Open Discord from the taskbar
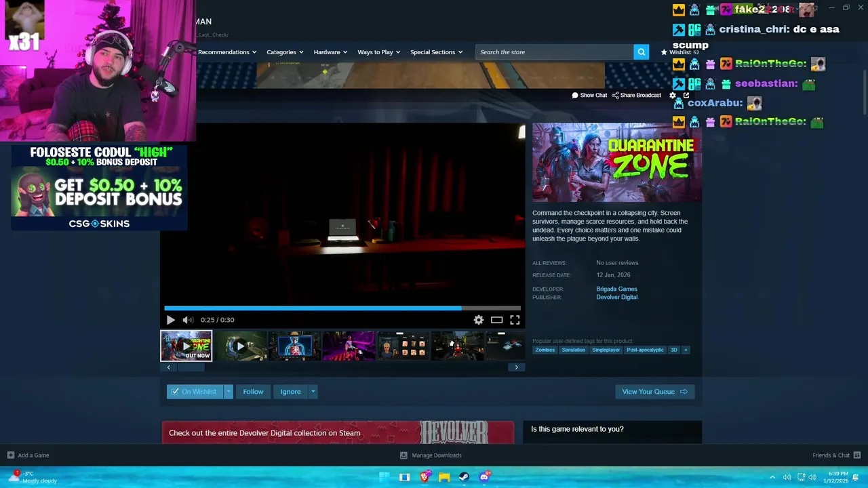The width and height of the screenshot is (868, 488). click(484, 477)
